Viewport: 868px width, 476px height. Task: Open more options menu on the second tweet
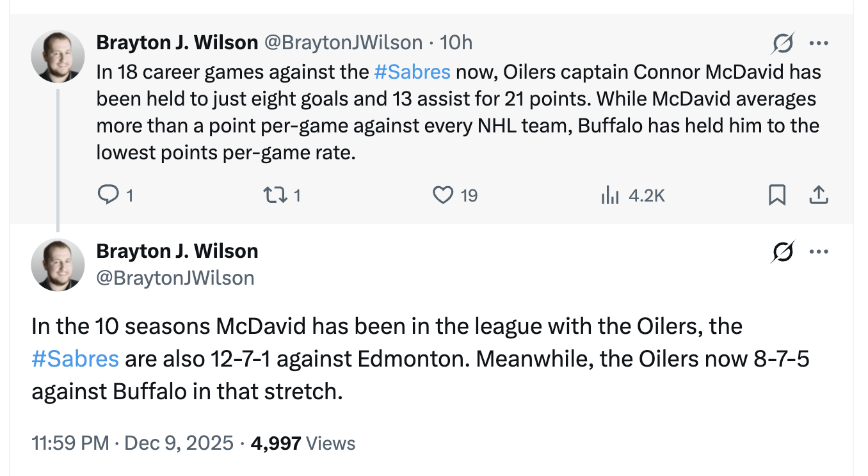[819, 251]
